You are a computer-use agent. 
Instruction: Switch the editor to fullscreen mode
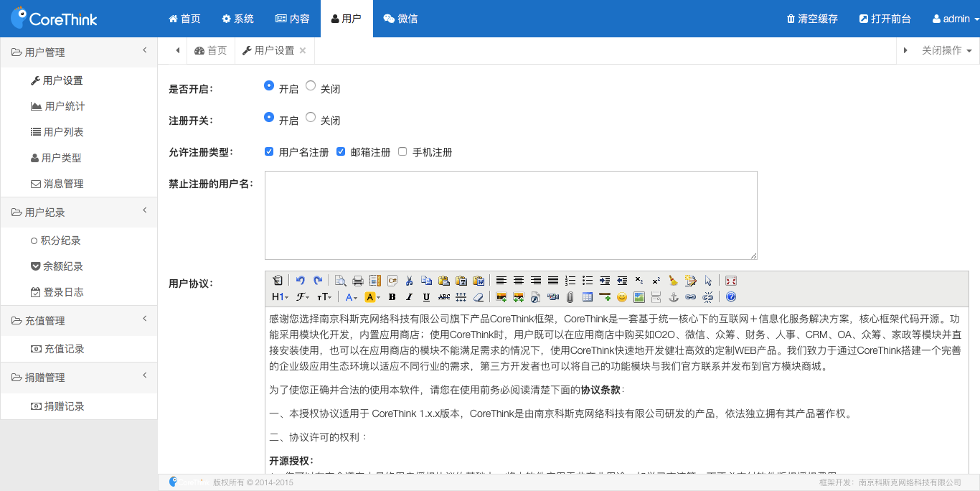click(x=731, y=281)
